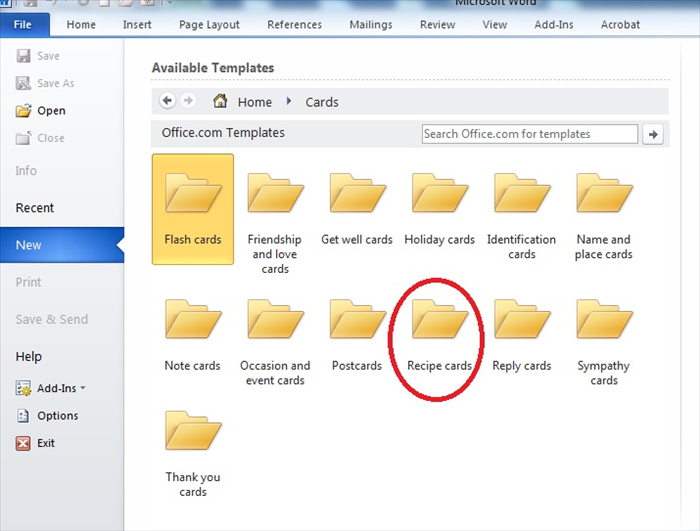Open the Name and place cards folder
Screen dimensions: 700x531
(604, 217)
